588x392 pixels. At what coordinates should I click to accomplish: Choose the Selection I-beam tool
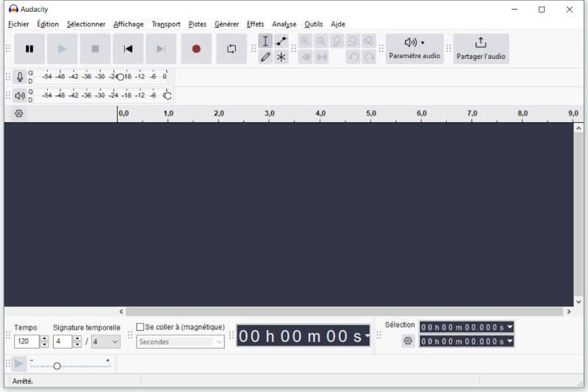[265, 41]
